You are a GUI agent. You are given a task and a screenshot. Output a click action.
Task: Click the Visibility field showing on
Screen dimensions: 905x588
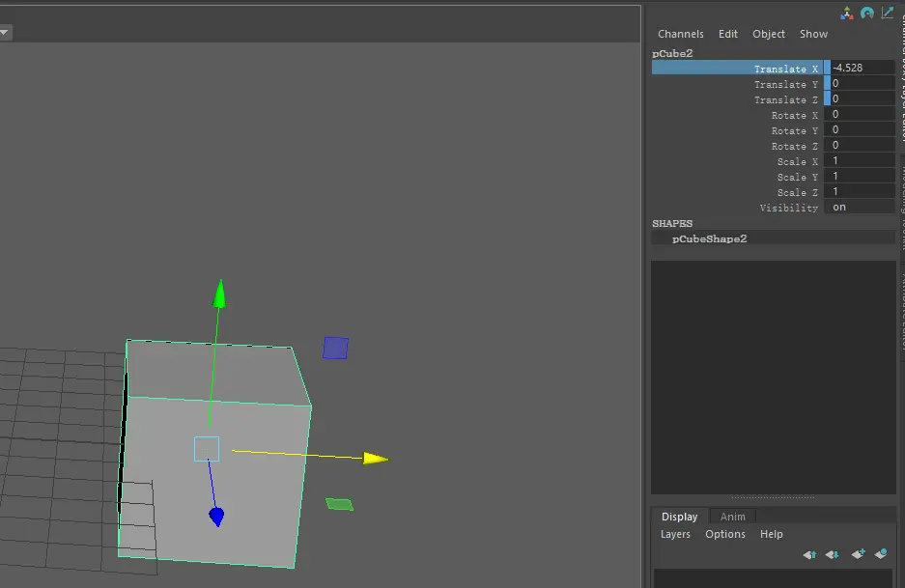862,208
